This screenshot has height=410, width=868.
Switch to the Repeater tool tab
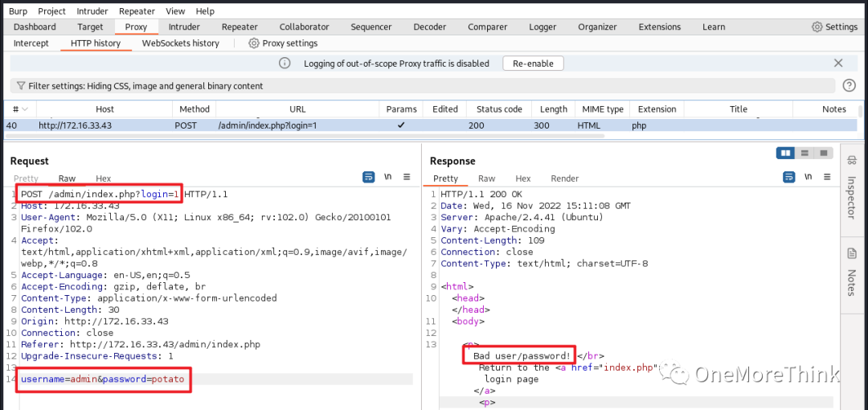pyautogui.click(x=240, y=27)
